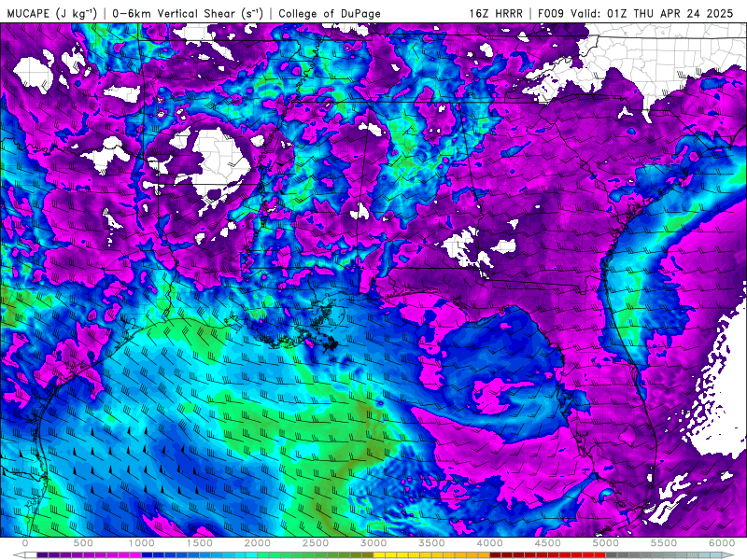747x560 pixels.
Task: Click the 2000 value on the color scale
Action: coord(258,543)
